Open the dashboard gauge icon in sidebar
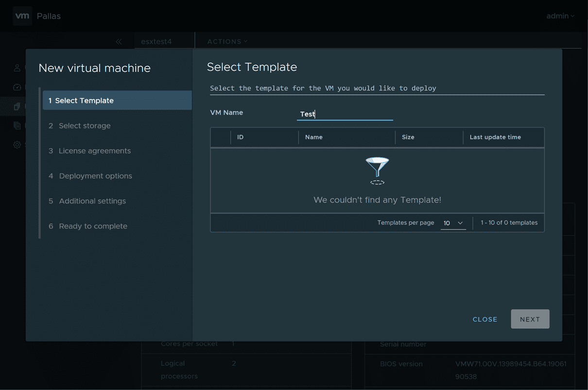 [x=17, y=87]
